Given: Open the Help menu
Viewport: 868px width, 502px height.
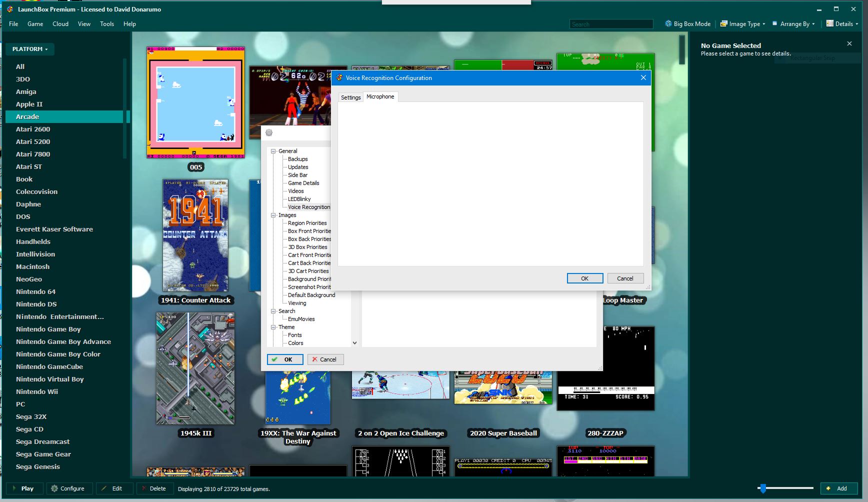Looking at the screenshot, I should pyautogui.click(x=129, y=24).
